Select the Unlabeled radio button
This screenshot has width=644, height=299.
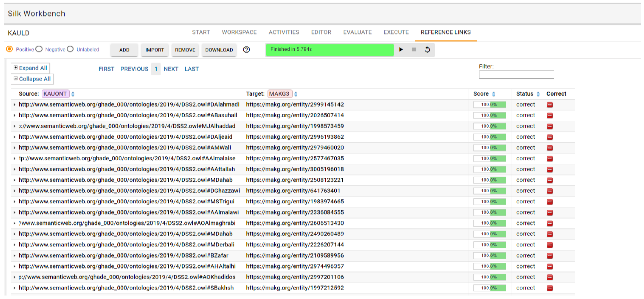pyautogui.click(x=70, y=49)
